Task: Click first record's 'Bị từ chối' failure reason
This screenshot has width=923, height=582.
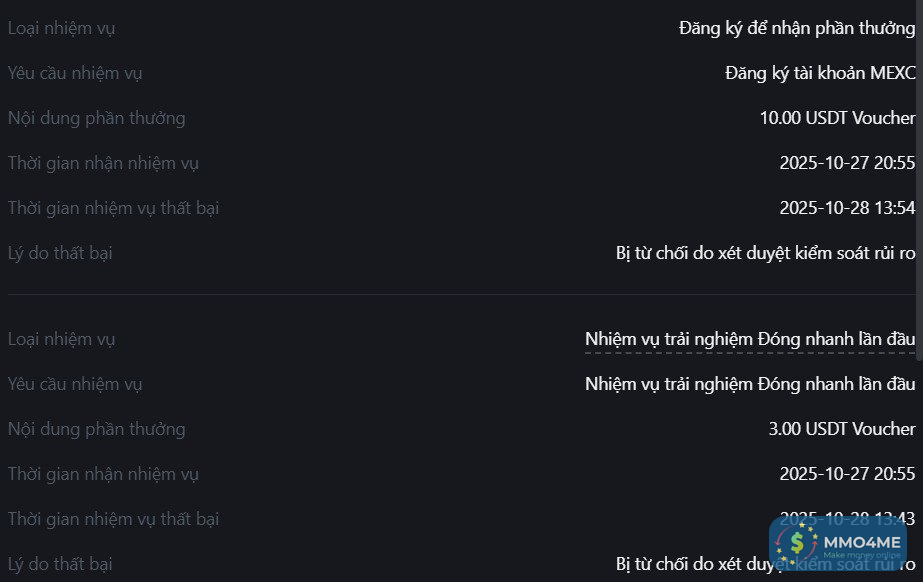Action: [765, 253]
